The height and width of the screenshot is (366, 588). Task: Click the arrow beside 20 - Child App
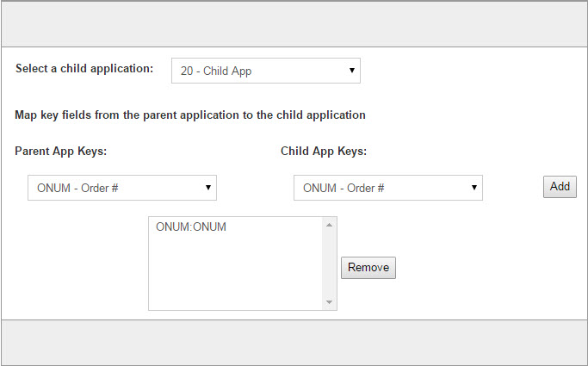click(x=352, y=70)
